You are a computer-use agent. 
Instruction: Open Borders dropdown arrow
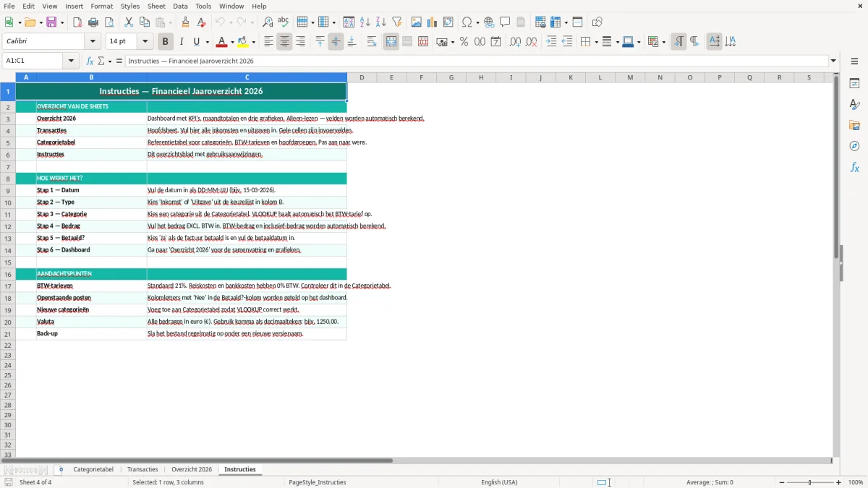(595, 42)
